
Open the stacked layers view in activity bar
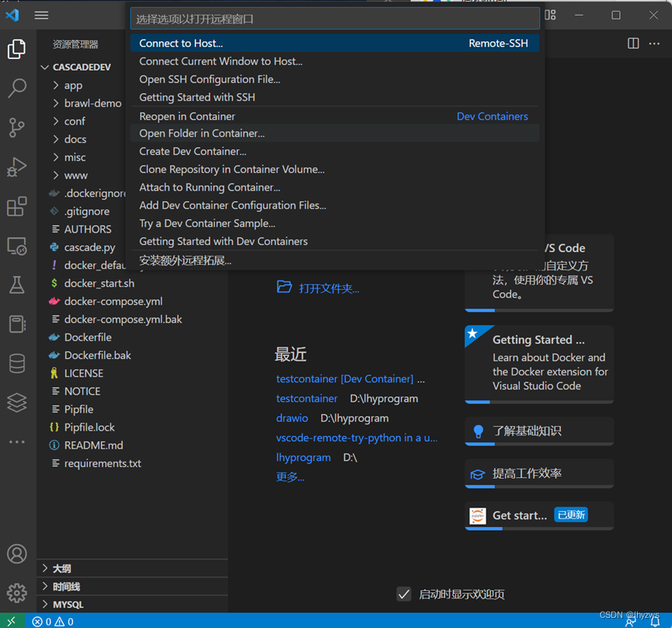17,403
